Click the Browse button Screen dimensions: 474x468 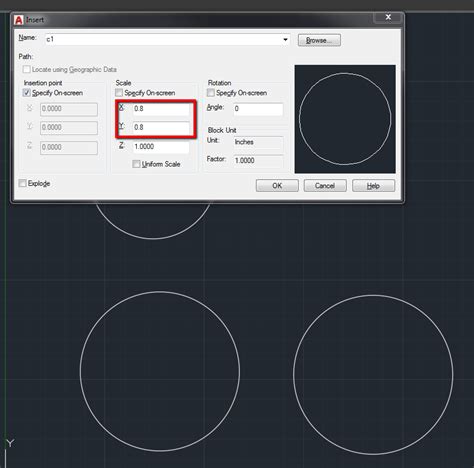click(x=319, y=40)
